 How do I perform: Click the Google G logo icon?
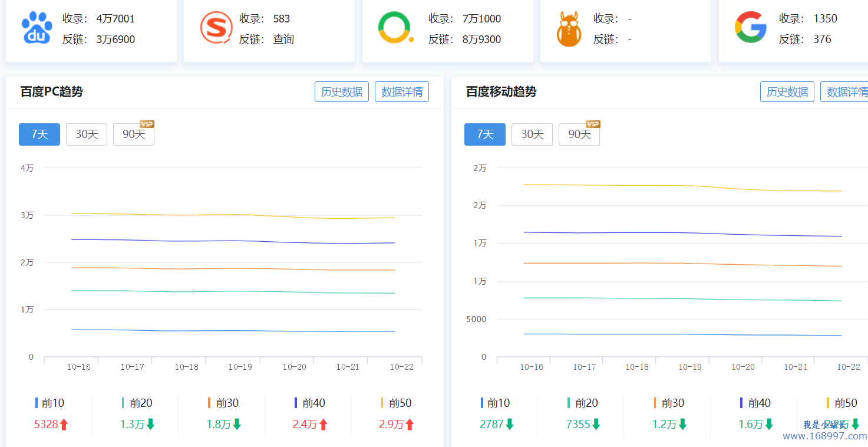750,28
